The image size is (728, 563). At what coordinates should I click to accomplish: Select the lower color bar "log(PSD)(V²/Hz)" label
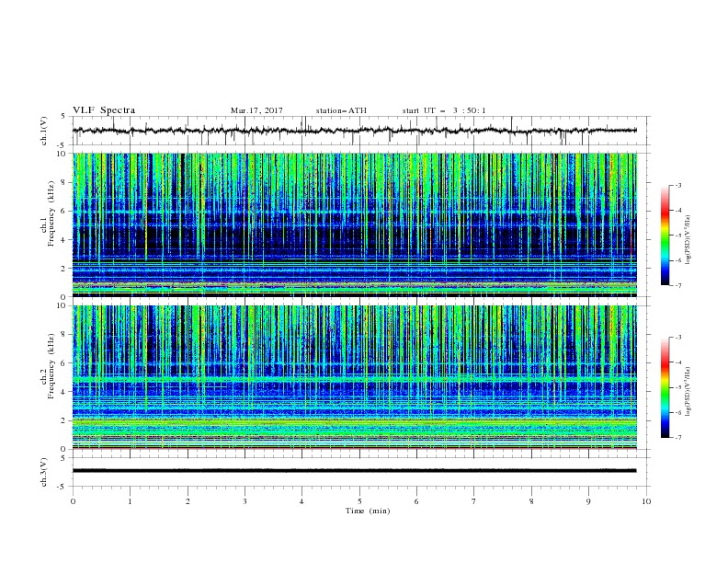(x=688, y=392)
